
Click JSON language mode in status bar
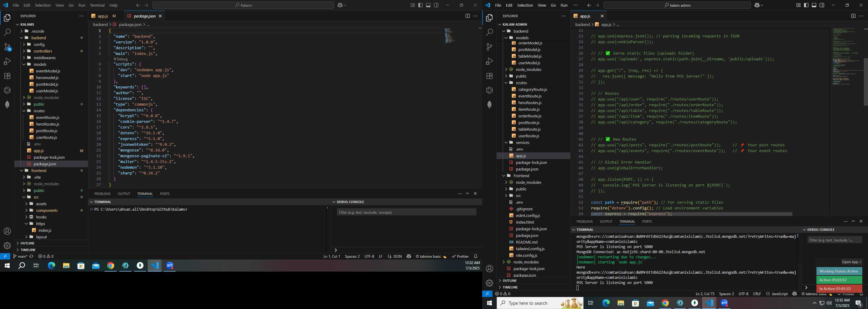(x=395, y=256)
